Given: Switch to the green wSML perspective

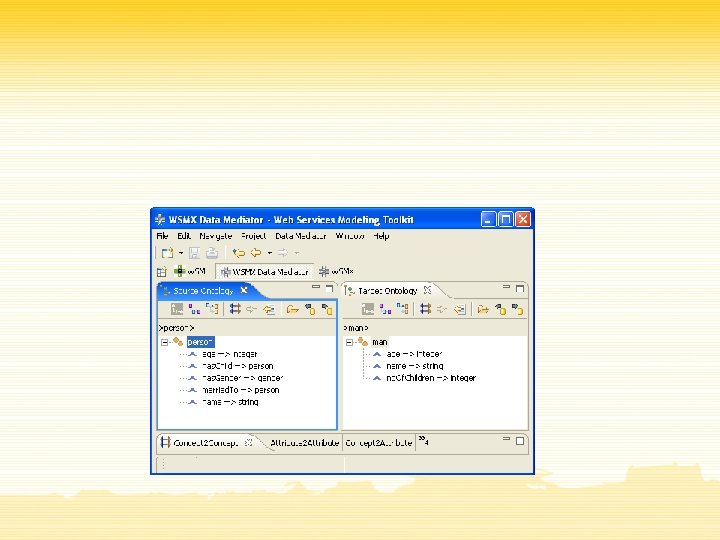Looking at the screenshot, I should tap(190, 271).
